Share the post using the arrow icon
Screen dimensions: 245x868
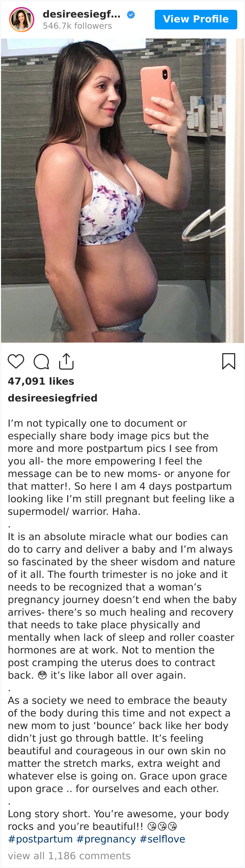click(66, 362)
